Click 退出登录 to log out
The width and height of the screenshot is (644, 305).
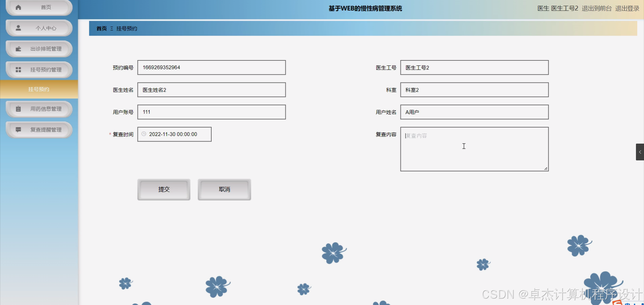pos(627,8)
